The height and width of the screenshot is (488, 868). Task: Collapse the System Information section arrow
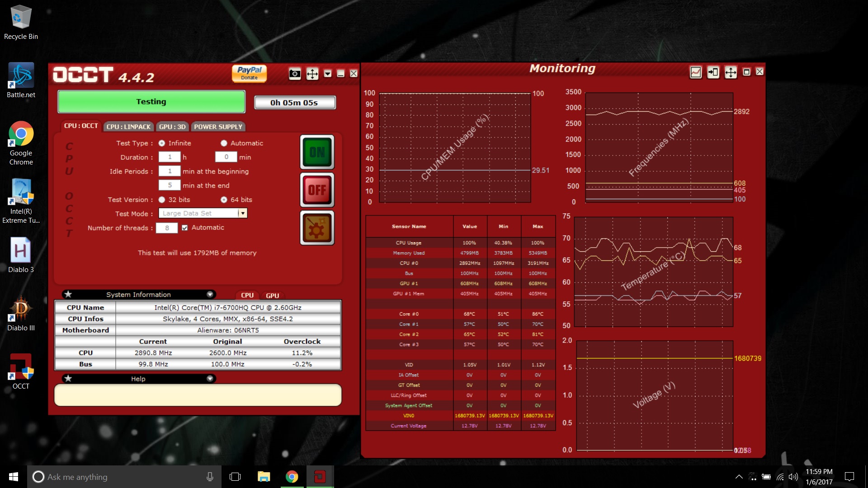[210, 294]
